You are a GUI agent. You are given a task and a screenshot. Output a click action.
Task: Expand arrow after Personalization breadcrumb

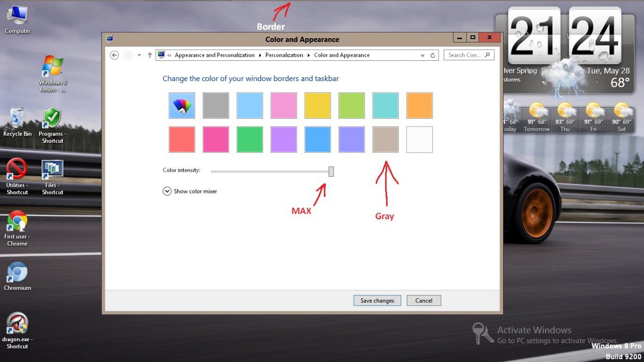point(309,55)
